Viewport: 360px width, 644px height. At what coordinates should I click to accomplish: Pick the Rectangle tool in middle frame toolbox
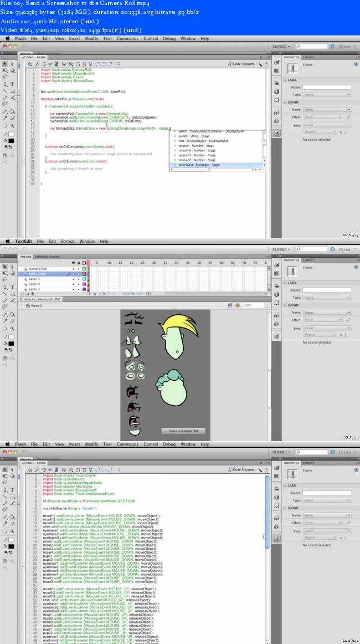coord(12,293)
